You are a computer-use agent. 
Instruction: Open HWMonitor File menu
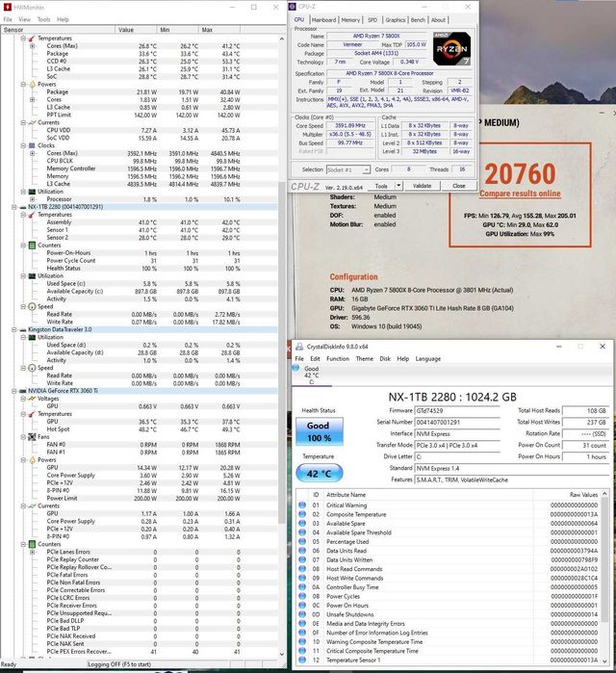(x=8, y=19)
